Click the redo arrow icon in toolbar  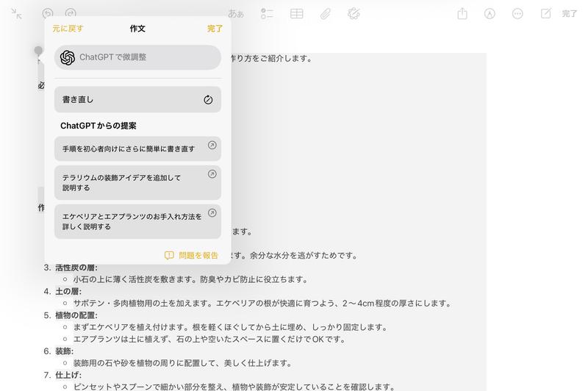[x=71, y=14]
